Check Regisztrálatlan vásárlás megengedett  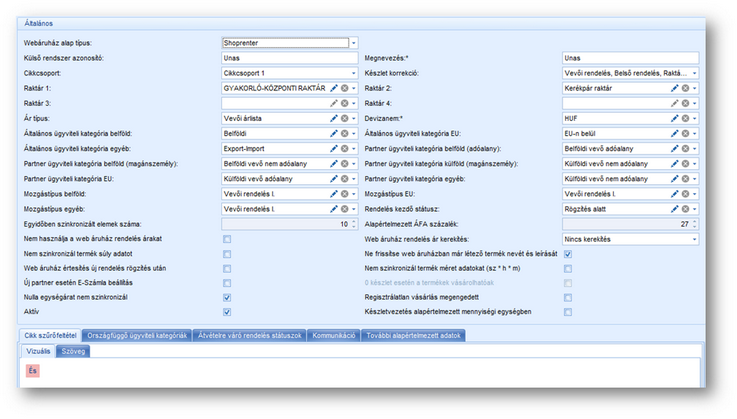tap(568, 298)
